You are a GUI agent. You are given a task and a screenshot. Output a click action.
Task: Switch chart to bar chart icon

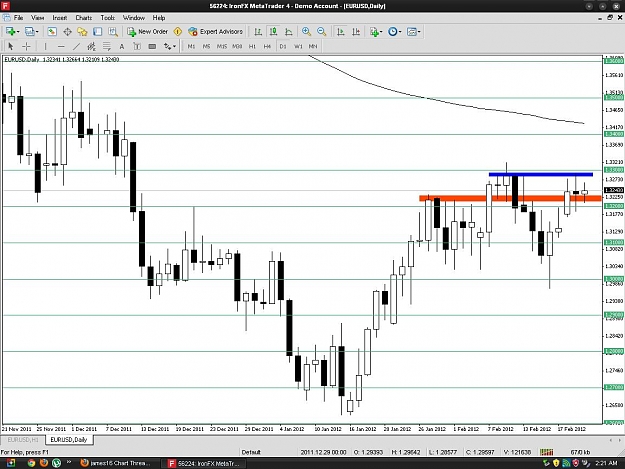tap(258, 31)
